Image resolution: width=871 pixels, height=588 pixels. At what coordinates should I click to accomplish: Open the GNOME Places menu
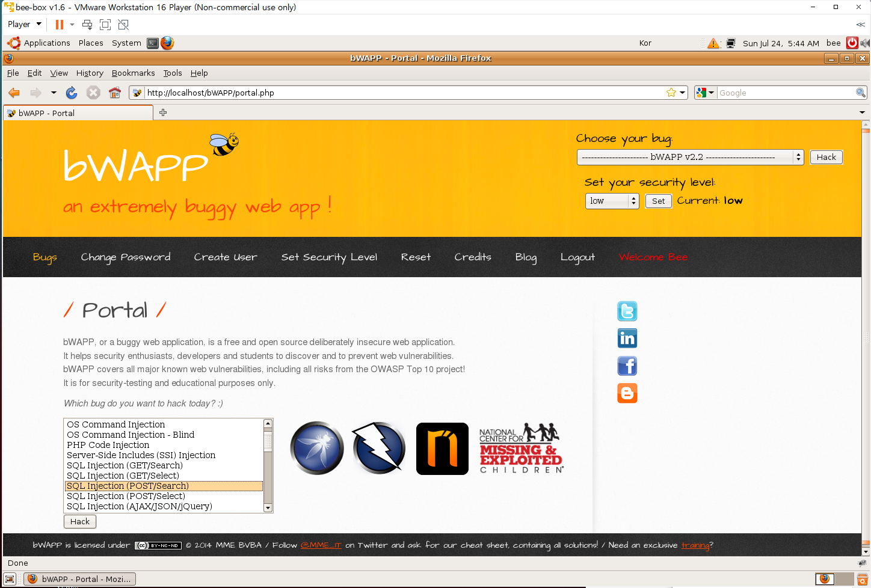click(91, 43)
